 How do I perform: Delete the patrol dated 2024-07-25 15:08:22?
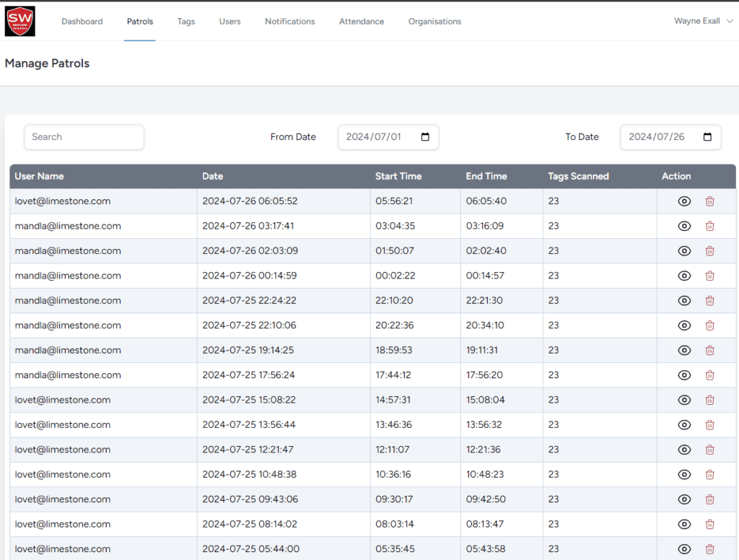pos(709,400)
